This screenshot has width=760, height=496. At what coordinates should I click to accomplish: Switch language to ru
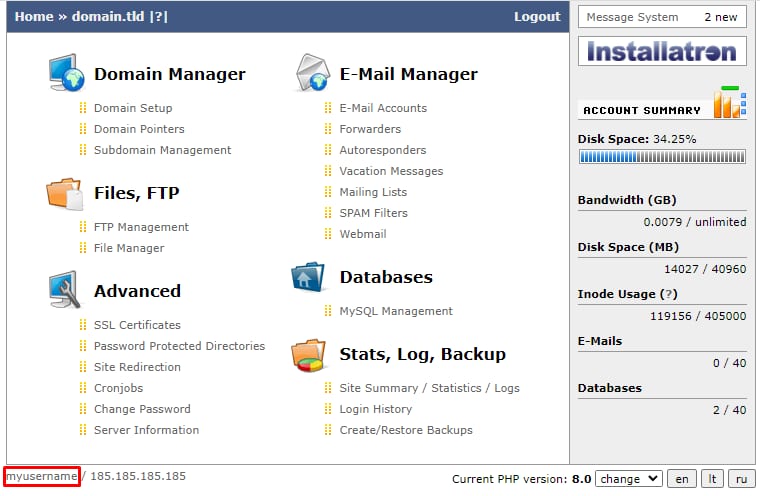741,479
